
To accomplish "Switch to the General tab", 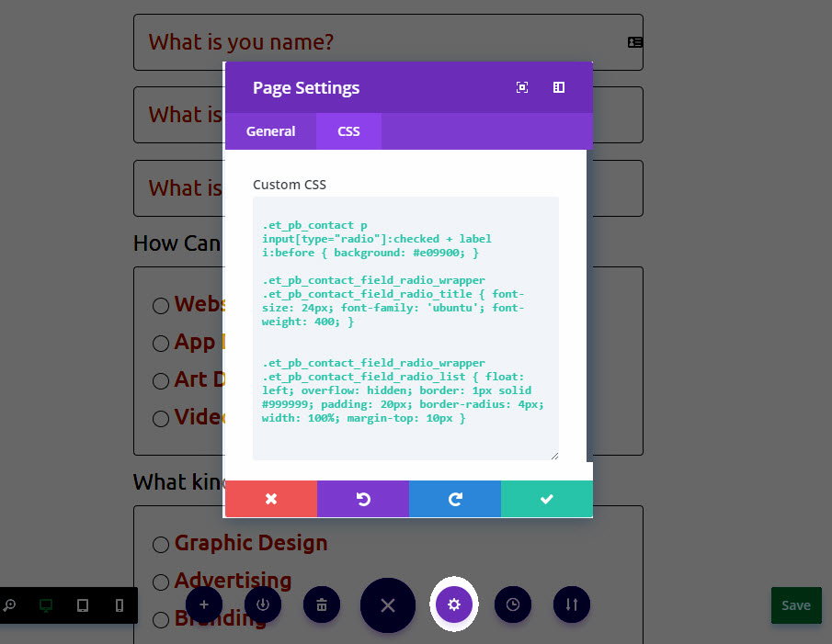I will coord(270,131).
